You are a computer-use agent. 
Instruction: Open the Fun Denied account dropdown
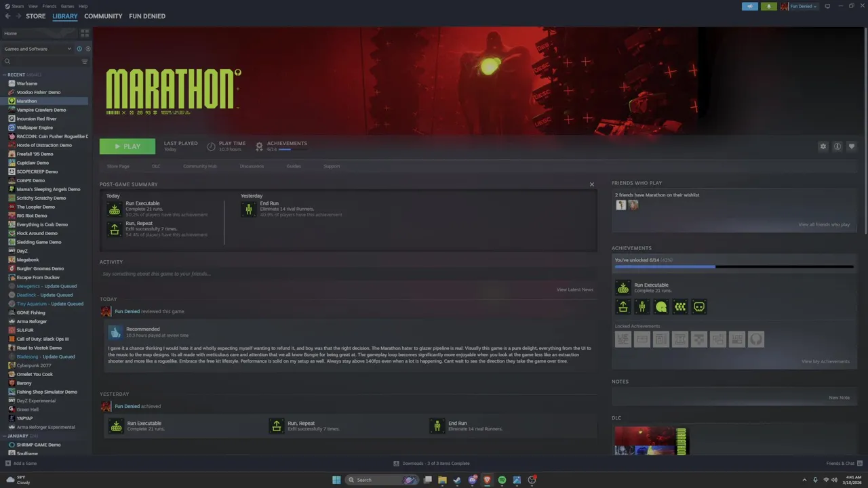(x=799, y=6)
